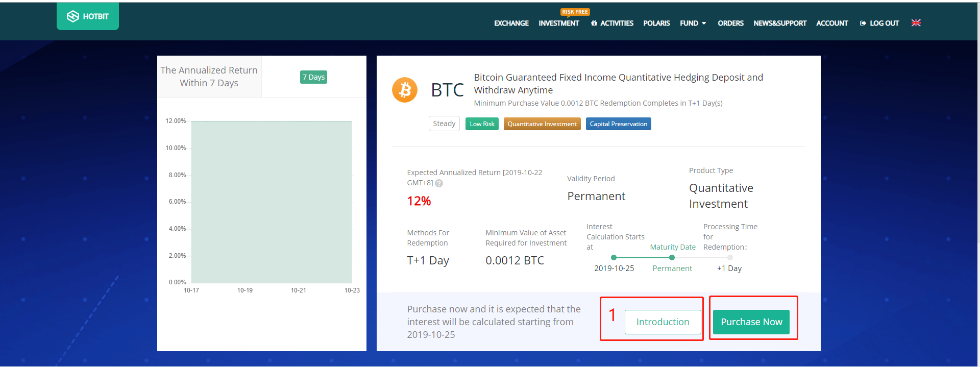Screen dimensions: 980x367
Task: View the ORDERS page
Action: click(x=730, y=23)
